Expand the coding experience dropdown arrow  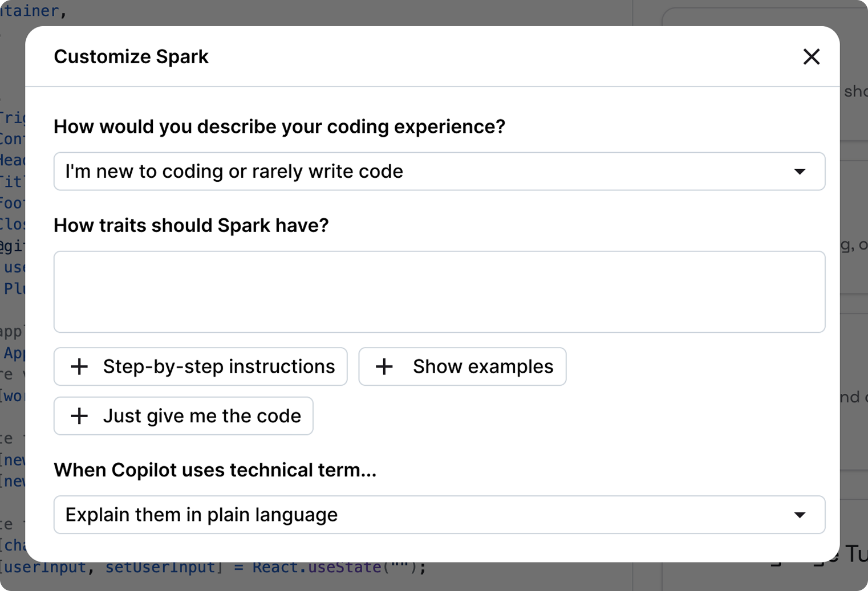(x=800, y=172)
